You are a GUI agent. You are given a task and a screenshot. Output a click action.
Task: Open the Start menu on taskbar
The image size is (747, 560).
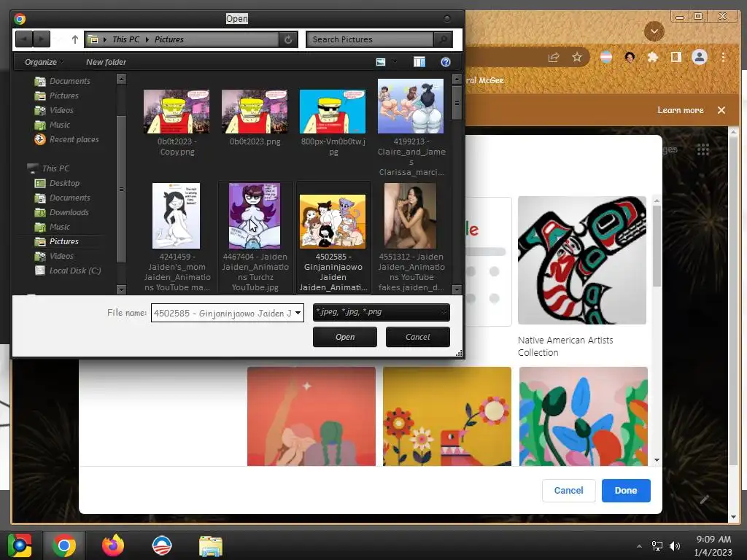click(20, 545)
